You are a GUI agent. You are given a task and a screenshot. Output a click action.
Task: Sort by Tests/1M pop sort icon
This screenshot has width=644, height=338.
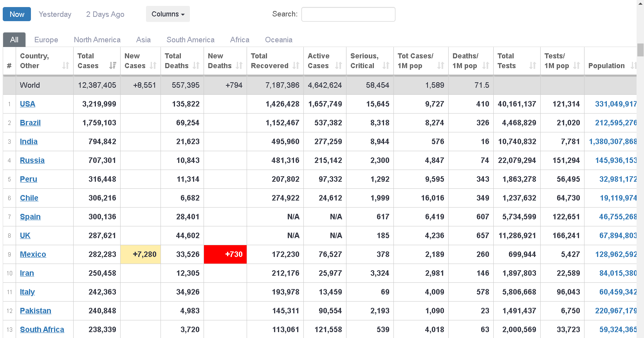pos(577,65)
